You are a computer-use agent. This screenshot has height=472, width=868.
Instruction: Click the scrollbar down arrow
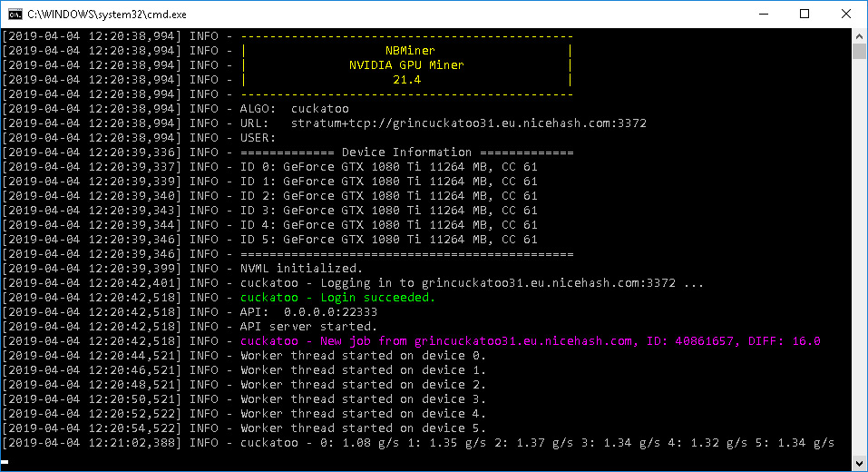(x=859, y=463)
